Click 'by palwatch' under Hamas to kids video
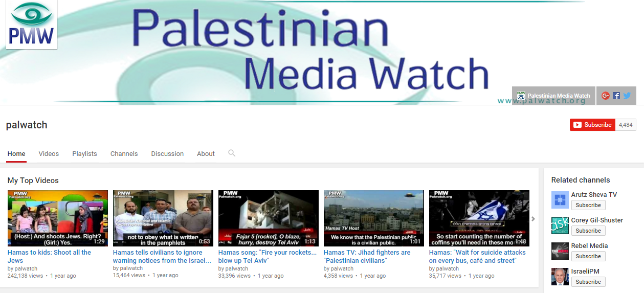Viewport: 644px width, 293px height. [23, 268]
